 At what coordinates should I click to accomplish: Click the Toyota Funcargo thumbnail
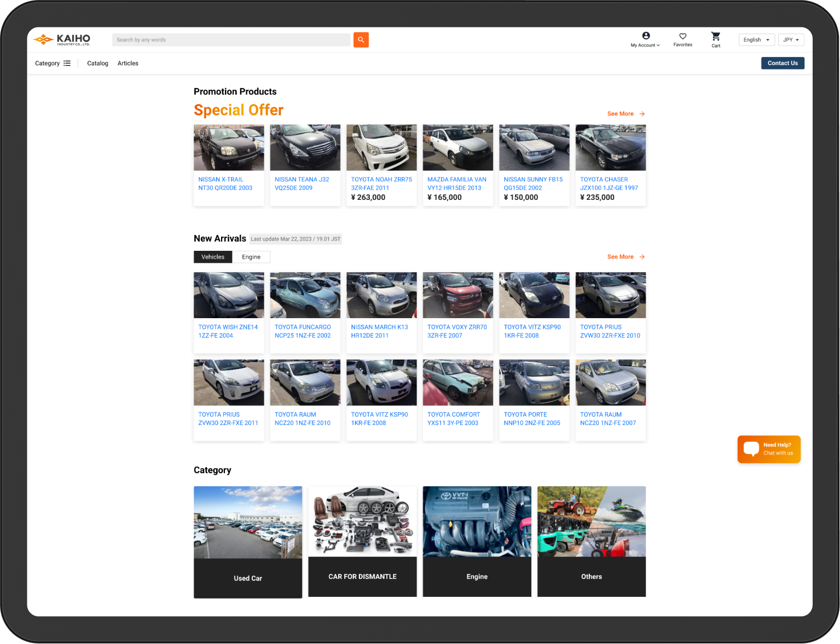point(305,295)
